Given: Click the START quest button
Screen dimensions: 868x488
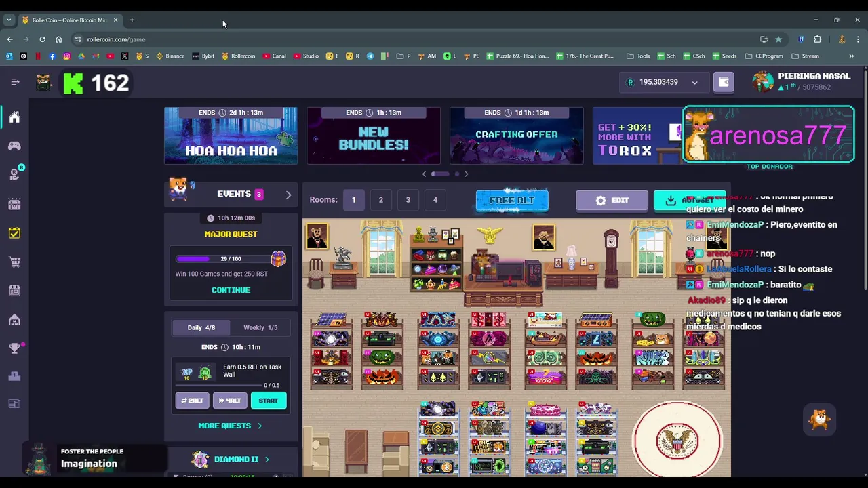Looking at the screenshot, I should coord(269,401).
